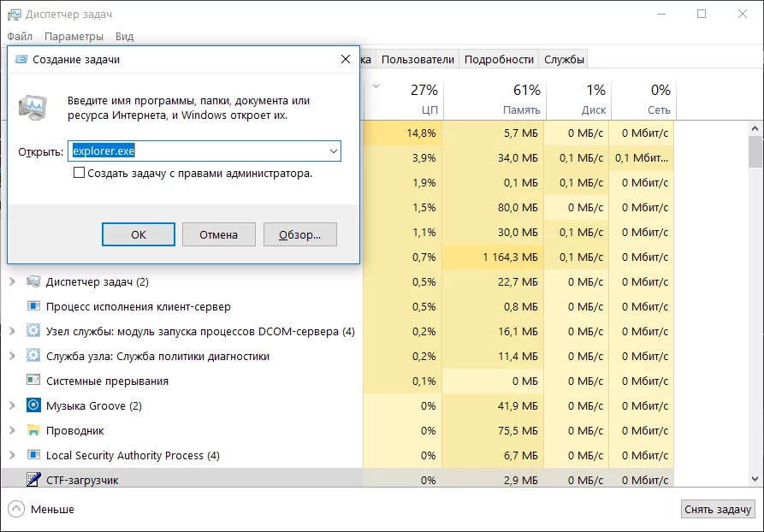The width and height of the screenshot is (764, 532).
Task: Sort by the ЦП 27% column header
Action: (404, 99)
